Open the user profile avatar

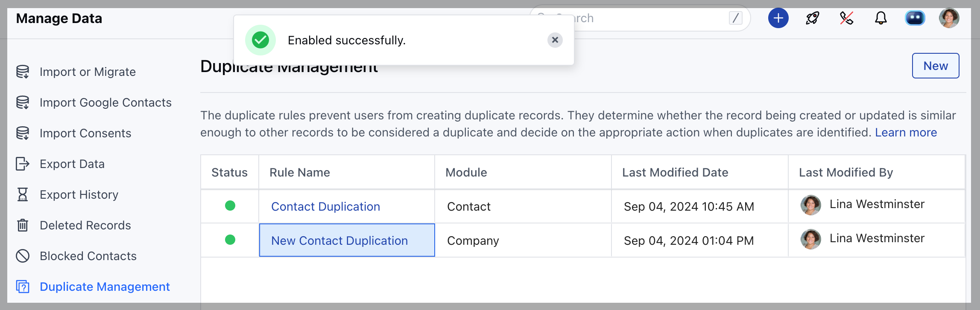coord(949,18)
